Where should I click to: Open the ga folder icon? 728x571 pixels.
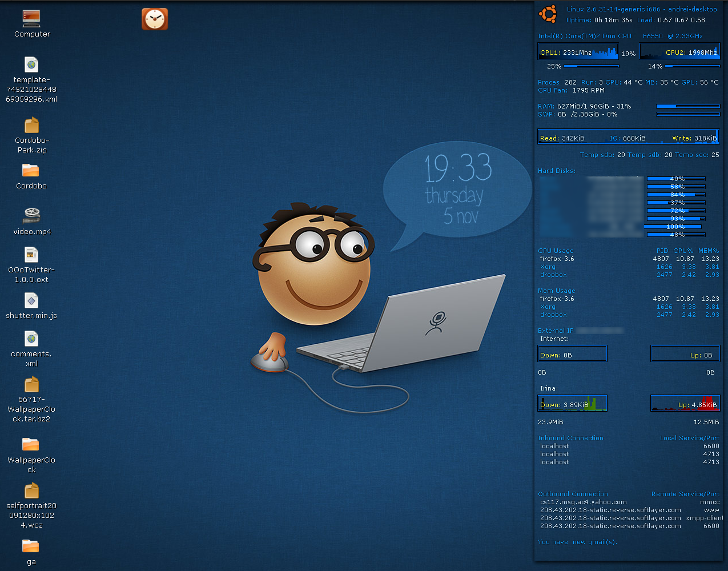[x=31, y=546]
